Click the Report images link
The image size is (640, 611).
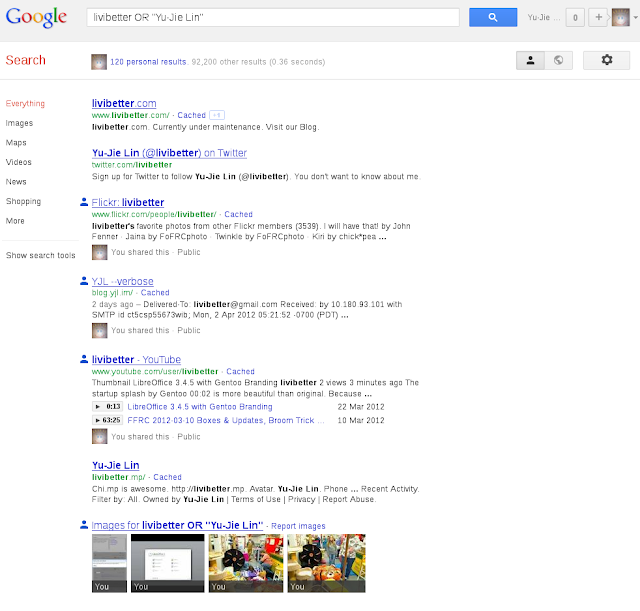tap(298, 527)
